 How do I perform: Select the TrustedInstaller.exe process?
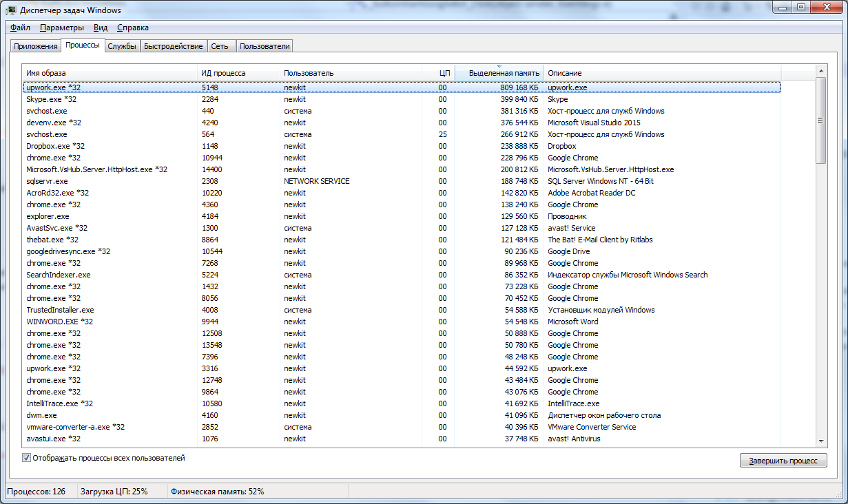(x=402, y=310)
